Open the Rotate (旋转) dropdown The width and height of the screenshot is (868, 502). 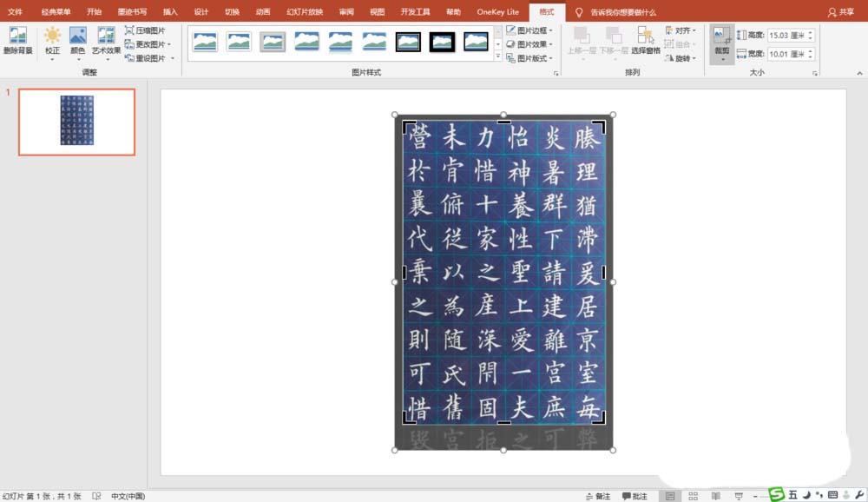(x=681, y=58)
